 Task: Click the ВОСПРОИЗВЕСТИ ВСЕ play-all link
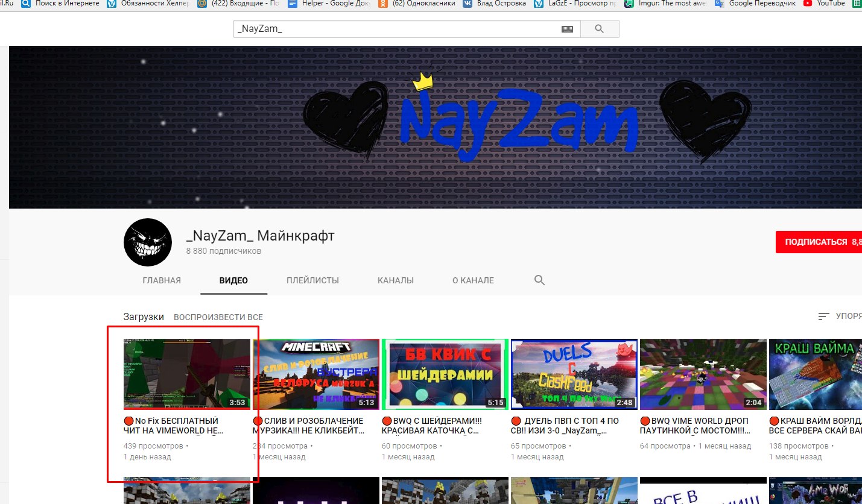pyautogui.click(x=218, y=317)
